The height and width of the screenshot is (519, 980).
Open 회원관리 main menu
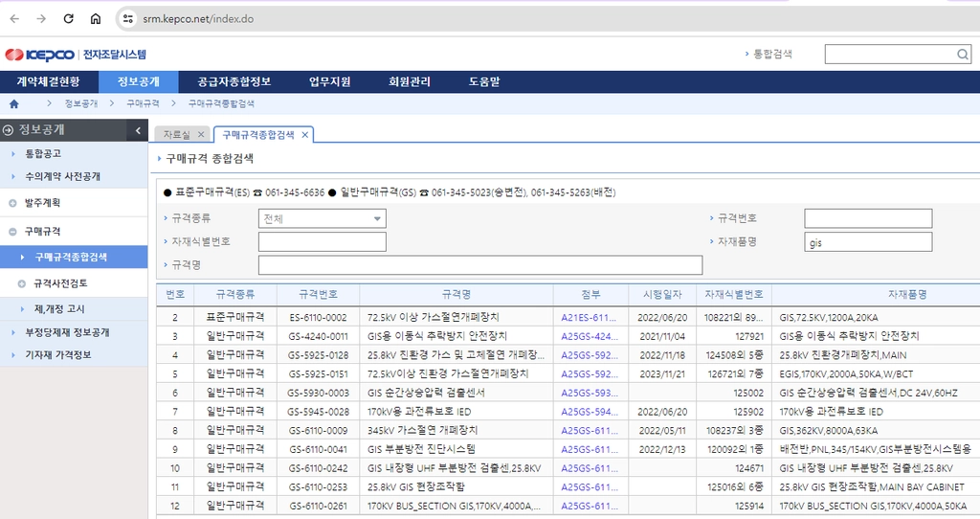(x=410, y=82)
